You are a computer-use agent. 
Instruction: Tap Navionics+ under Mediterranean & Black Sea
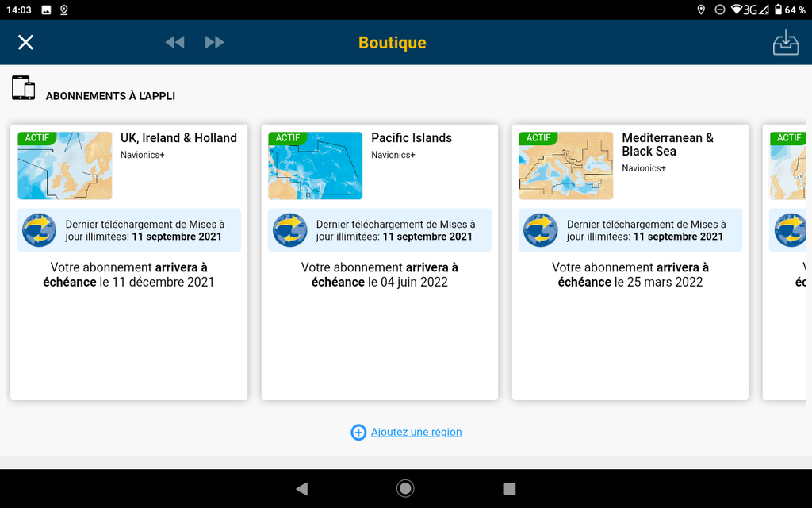[x=644, y=168]
